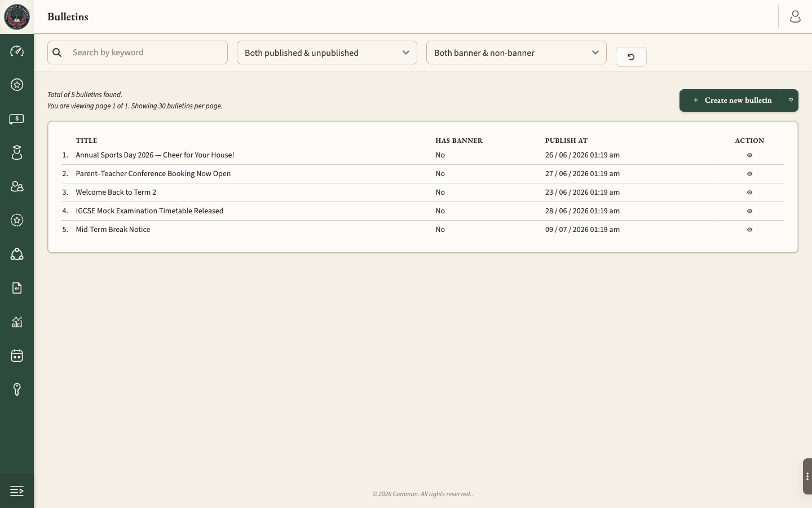Open the star circle sidebar icon
This screenshot has width=812, height=508.
click(17, 85)
